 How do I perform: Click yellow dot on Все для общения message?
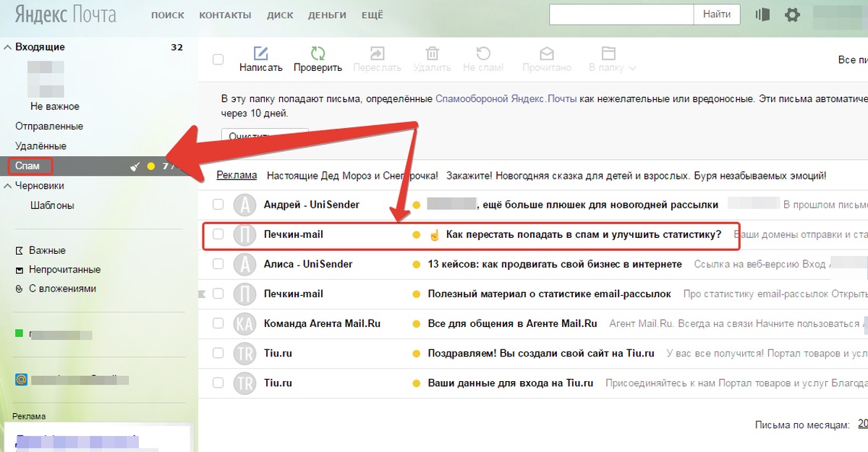point(416,324)
